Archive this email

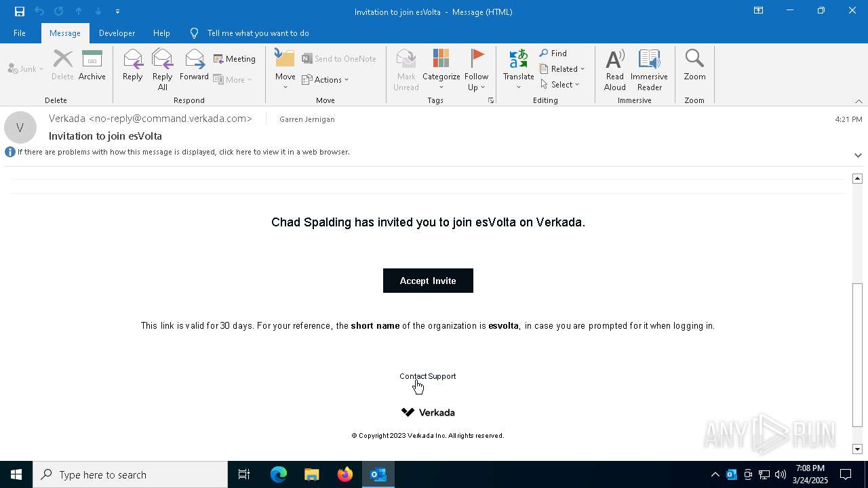click(92, 66)
